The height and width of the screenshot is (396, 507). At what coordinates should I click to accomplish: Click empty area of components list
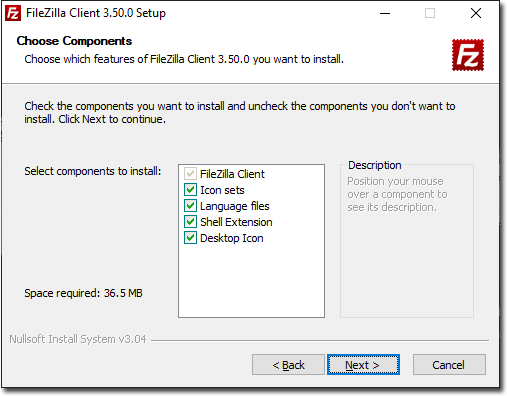pyautogui.click(x=251, y=280)
